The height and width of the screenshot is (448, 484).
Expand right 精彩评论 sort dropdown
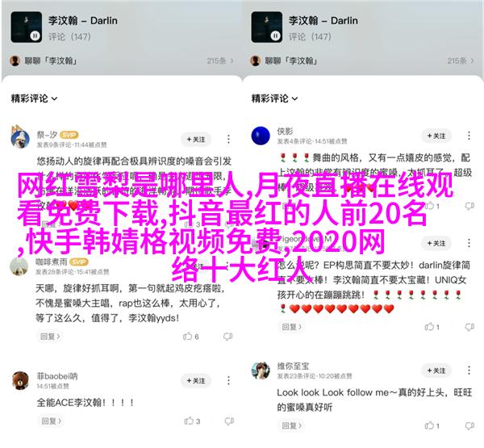(274, 98)
